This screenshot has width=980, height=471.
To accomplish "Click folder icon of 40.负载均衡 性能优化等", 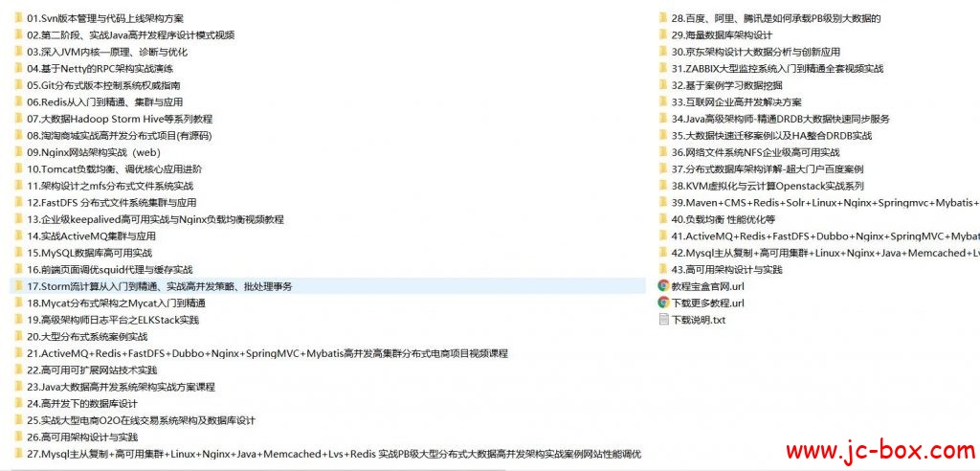I will click(x=663, y=219).
